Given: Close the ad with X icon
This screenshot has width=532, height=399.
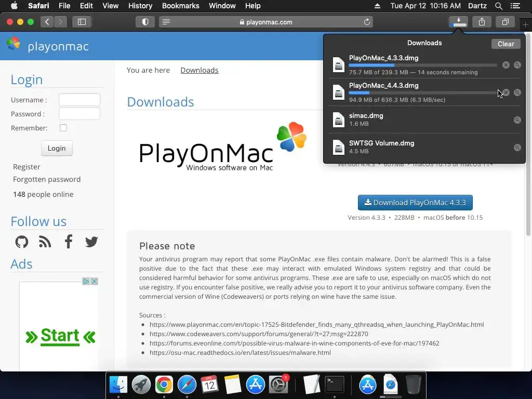Looking at the screenshot, I should tap(95, 281).
